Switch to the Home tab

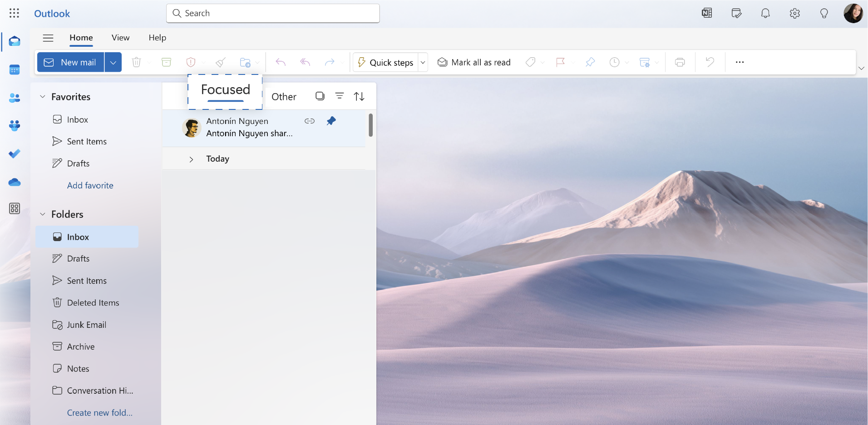[x=81, y=38]
